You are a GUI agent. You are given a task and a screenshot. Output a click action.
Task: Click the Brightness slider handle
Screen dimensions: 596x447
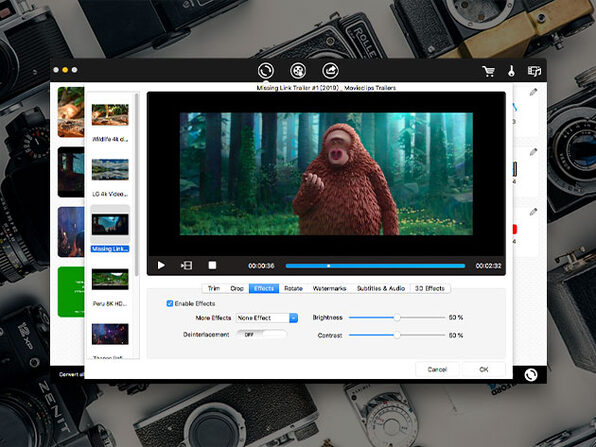(x=397, y=317)
